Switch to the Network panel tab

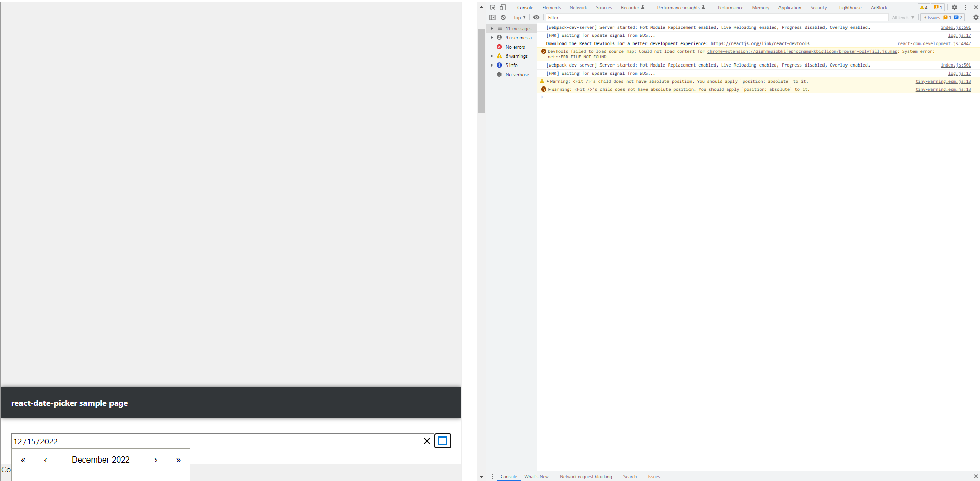pos(578,7)
